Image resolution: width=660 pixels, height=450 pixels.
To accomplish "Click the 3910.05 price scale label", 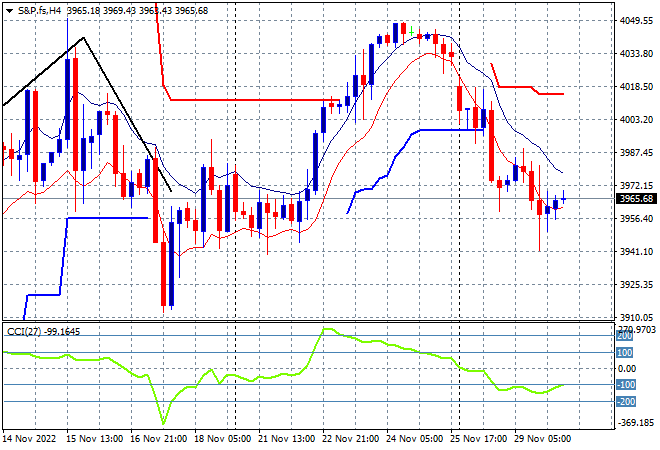I will [636, 317].
